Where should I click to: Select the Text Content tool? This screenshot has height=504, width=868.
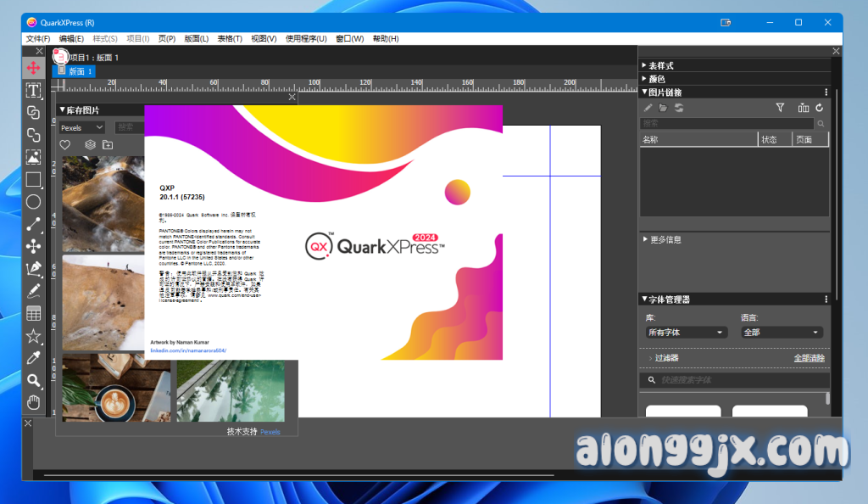(33, 90)
